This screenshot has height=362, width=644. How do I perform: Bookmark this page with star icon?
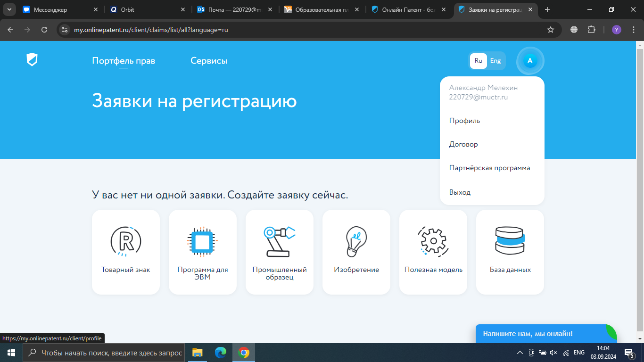pos(550,30)
